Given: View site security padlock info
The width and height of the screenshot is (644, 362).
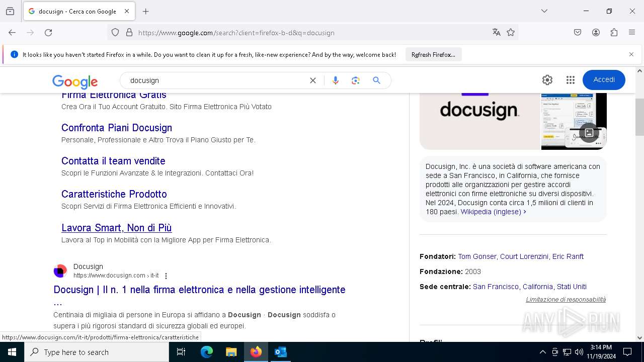Looking at the screenshot, I should (129, 33).
